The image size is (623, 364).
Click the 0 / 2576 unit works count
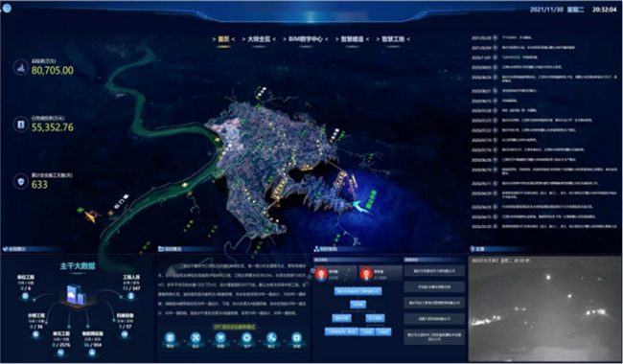[61, 345]
